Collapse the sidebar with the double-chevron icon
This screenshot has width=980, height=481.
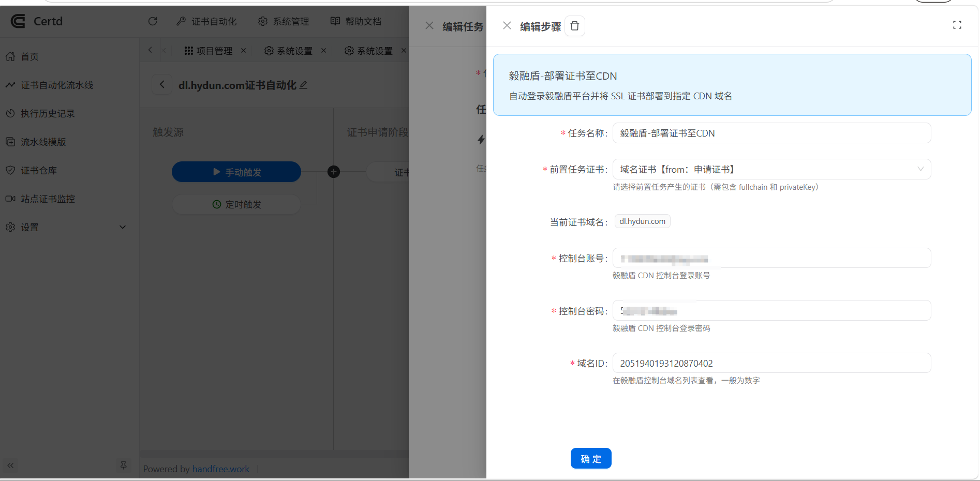(10, 465)
